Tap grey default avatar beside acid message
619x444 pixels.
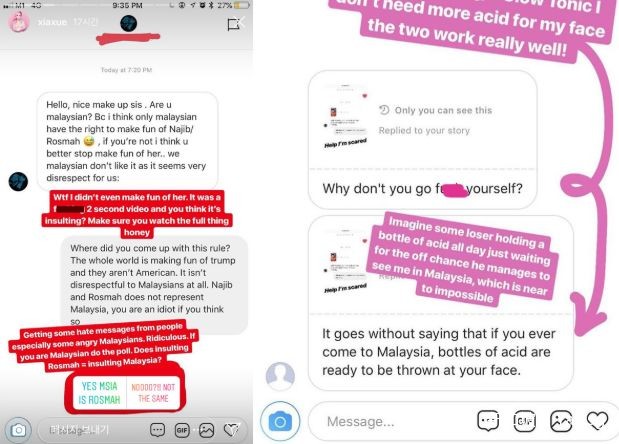(x=280, y=376)
